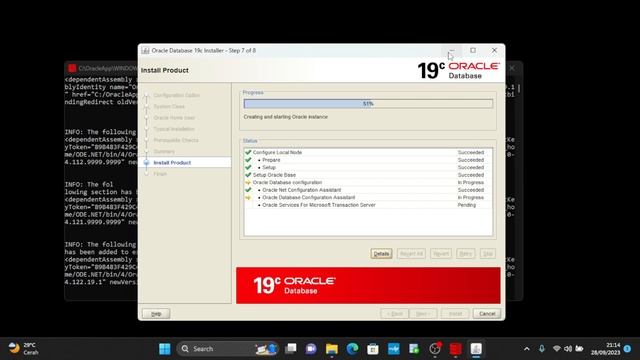Click the Oracle Database configuration row
Image resolution: width=640 pixels, height=360 pixels.
coord(368,182)
